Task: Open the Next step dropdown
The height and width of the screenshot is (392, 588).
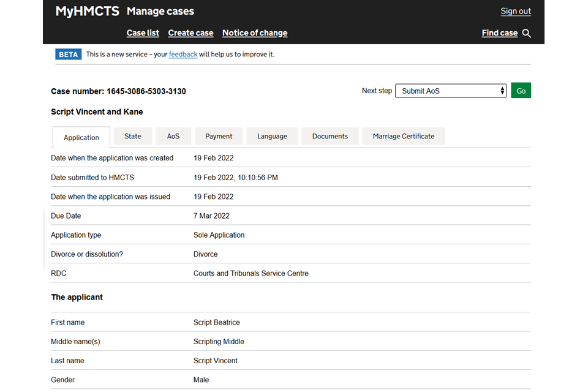Action: 451,91
